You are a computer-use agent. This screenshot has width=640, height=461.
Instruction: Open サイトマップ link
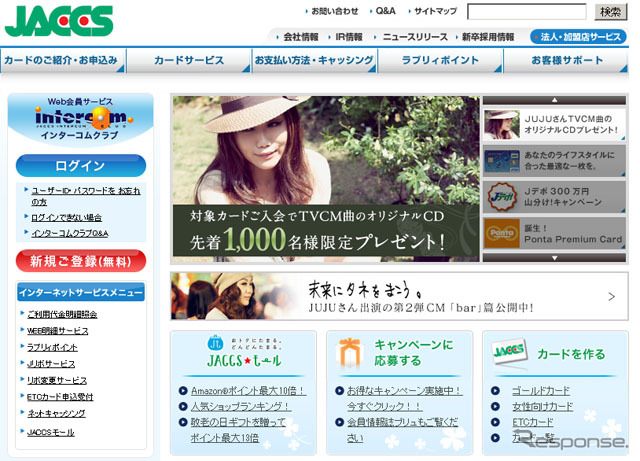(435, 11)
